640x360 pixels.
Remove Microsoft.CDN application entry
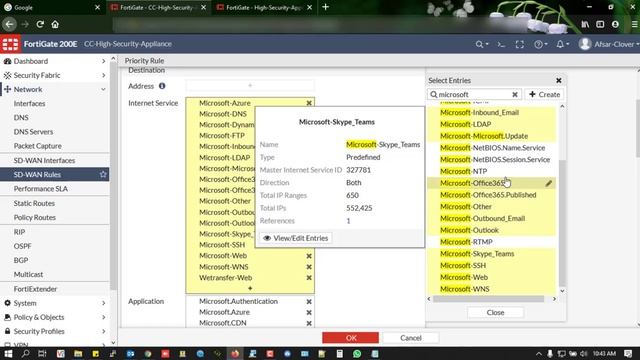point(309,323)
